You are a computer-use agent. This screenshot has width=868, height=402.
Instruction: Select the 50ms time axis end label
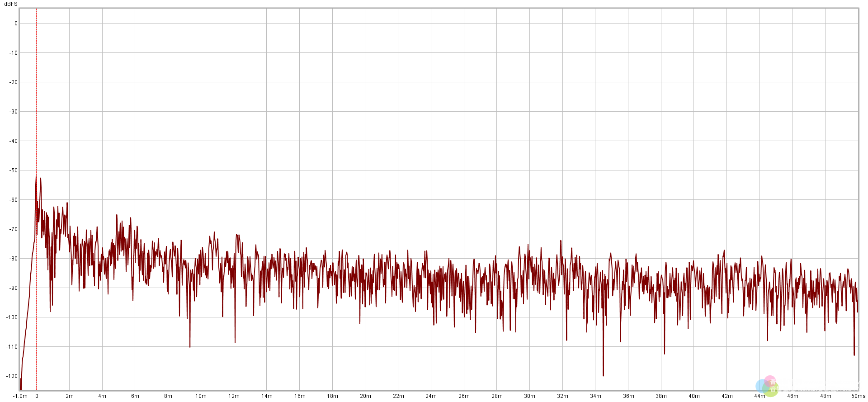(859, 396)
